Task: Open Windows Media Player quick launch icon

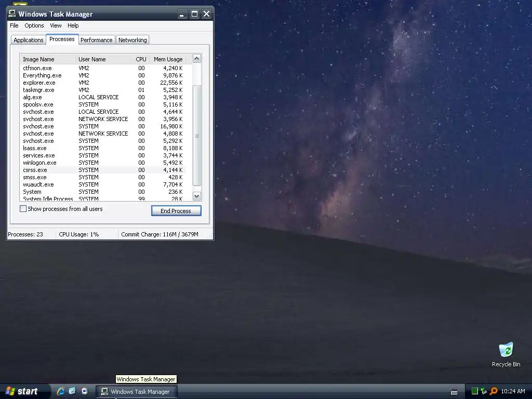Action: point(84,391)
